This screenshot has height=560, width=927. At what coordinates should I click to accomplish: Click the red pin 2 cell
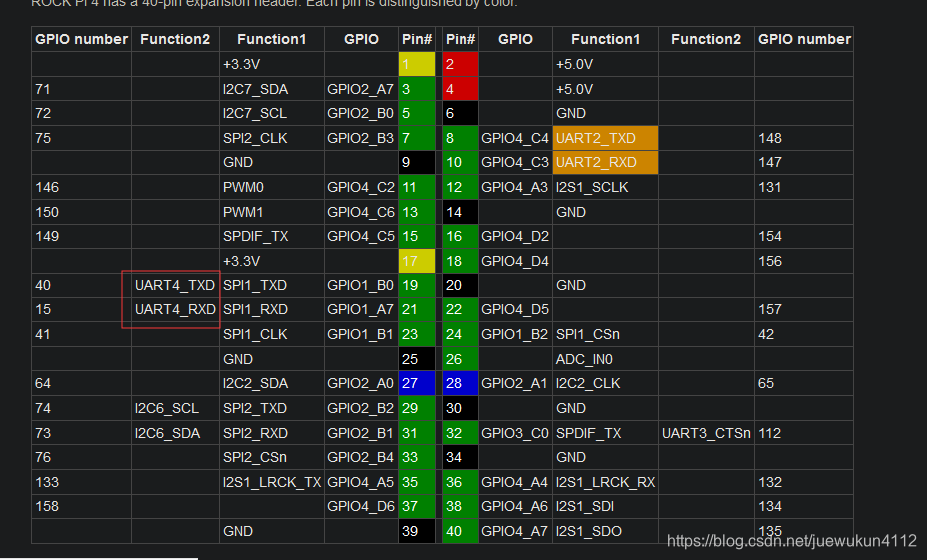tap(461, 64)
